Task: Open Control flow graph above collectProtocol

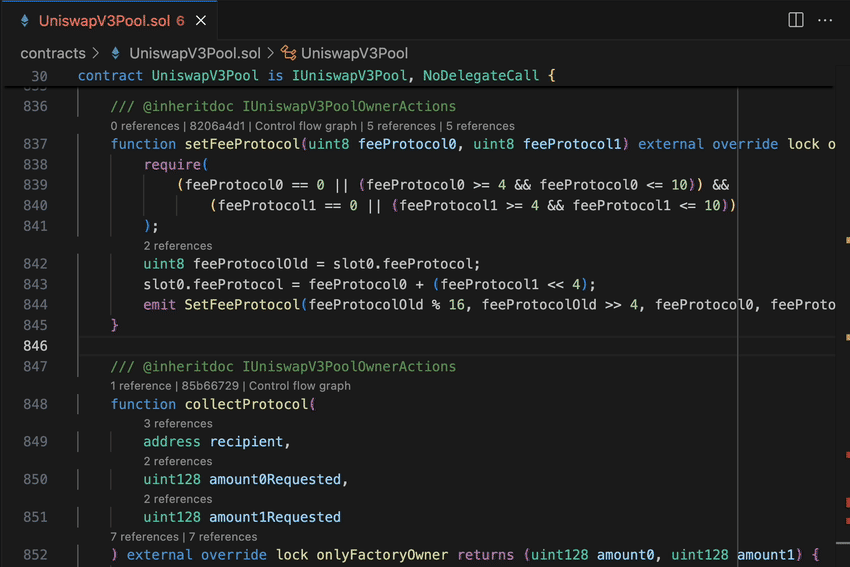Action: 299,386
